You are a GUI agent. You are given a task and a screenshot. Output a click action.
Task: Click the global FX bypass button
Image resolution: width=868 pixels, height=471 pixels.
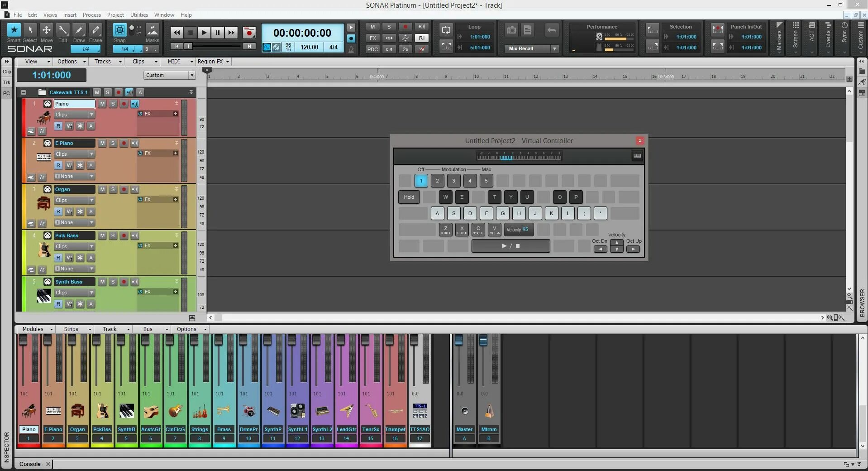[372, 38]
